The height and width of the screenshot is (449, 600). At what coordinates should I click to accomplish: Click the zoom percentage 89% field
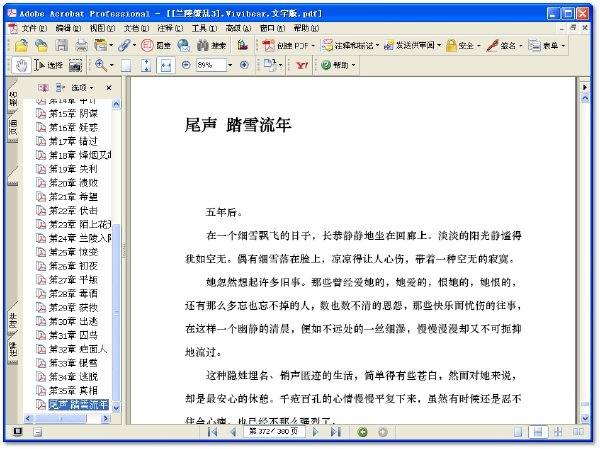(x=212, y=65)
